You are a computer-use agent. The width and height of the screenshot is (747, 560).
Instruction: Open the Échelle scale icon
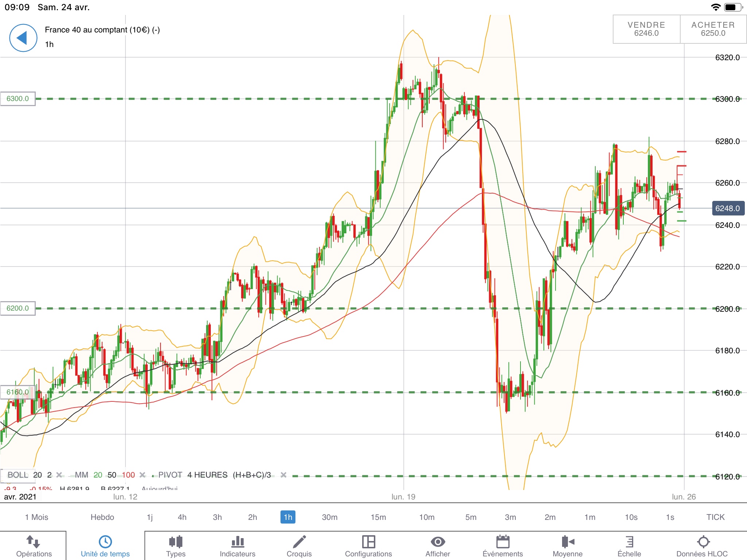point(629,542)
